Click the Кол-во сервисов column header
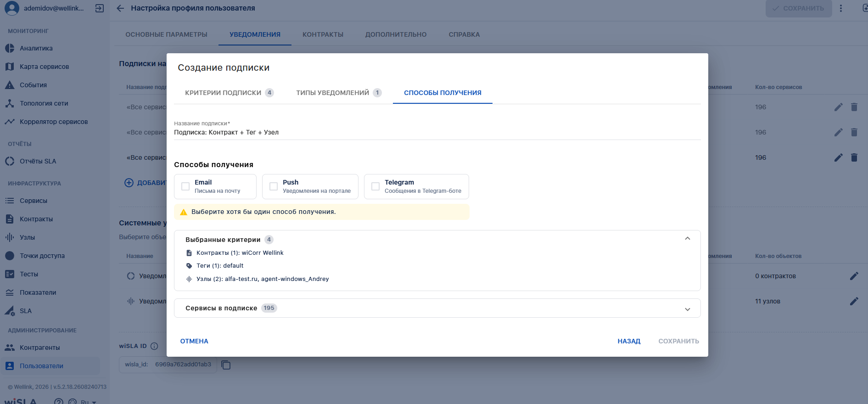868x404 pixels. click(x=778, y=87)
